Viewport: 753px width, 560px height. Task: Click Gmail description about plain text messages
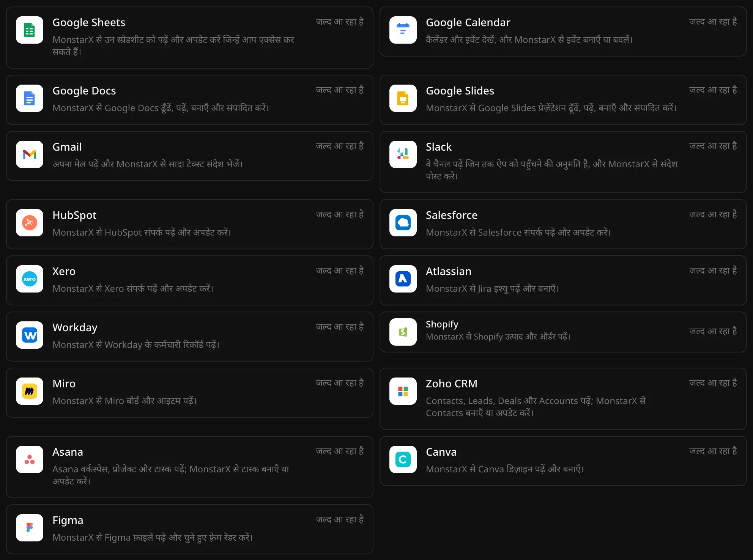[x=148, y=164]
